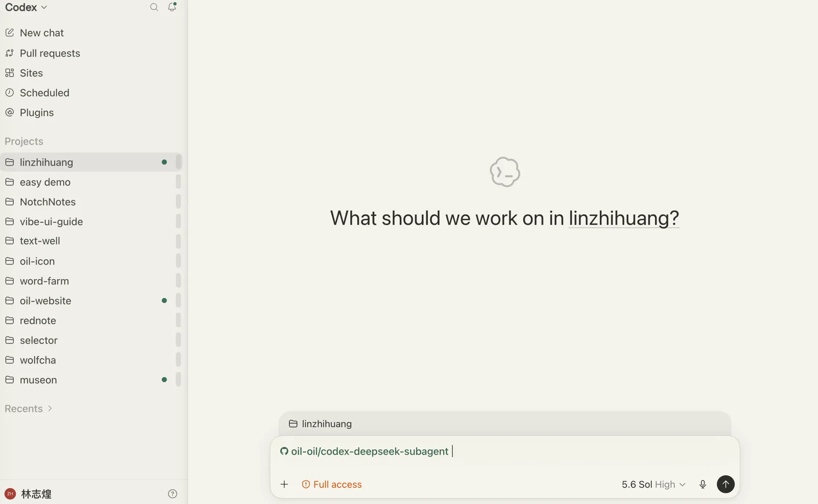Open the notifications bell icon
Image resolution: width=818 pixels, height=504 pixels.
tap(172, 7)
